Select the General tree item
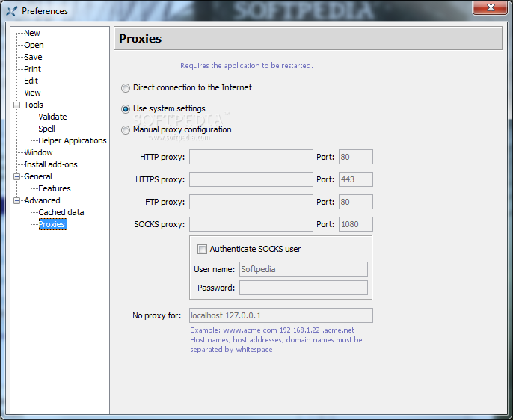 [x=38, y=176]
